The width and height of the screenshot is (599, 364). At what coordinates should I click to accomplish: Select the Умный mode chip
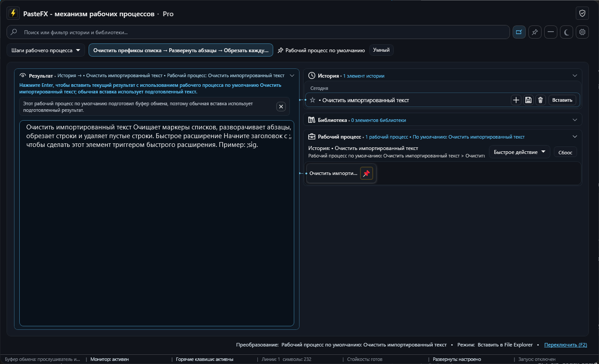[x=382, y=50]
